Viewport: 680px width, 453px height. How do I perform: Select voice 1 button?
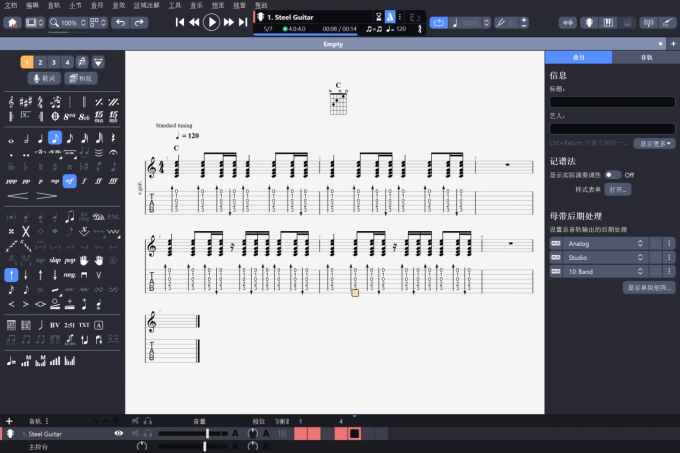click(x=26, y=62)
